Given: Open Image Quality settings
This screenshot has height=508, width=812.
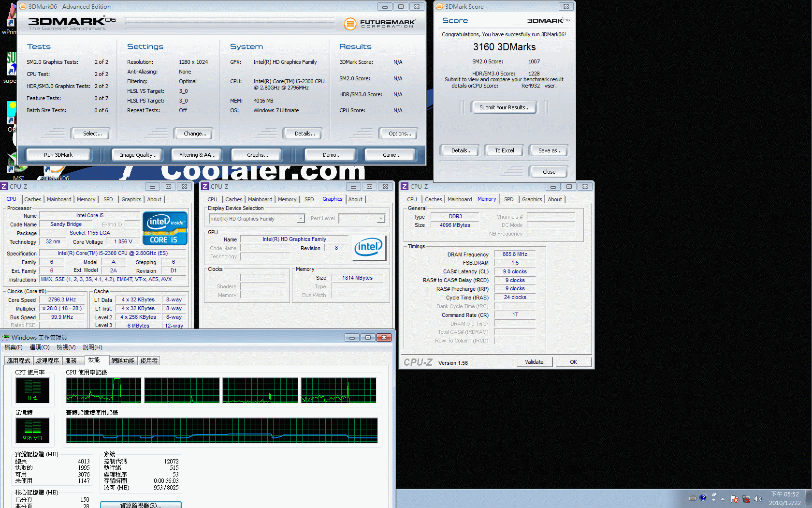Looking at the screenshot, I should tap(138, 155).
